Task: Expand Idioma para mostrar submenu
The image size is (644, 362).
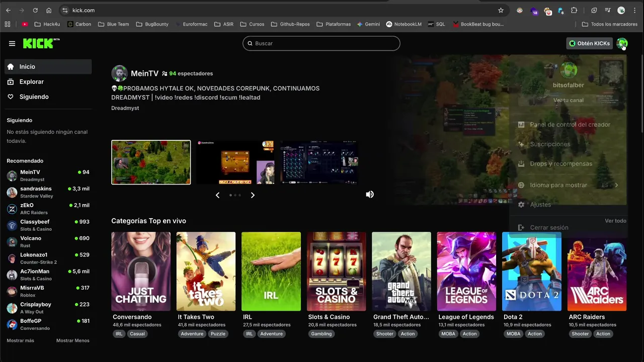Action: click(616, 185)
